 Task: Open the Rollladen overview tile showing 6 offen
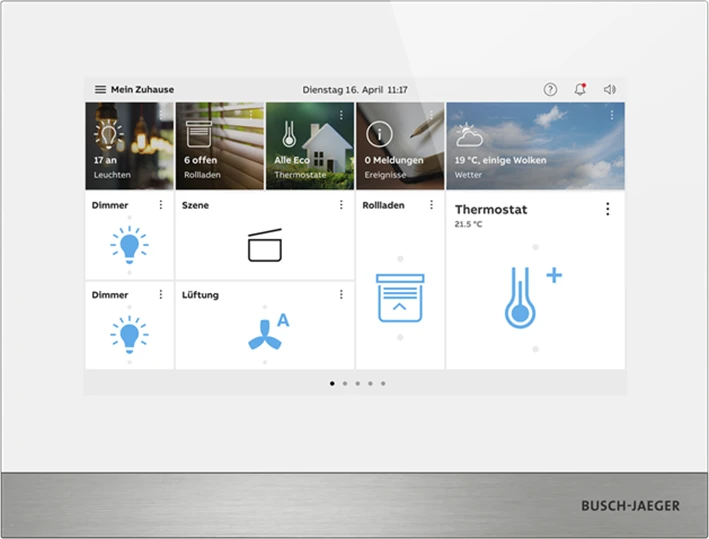[x=219, y=146]
